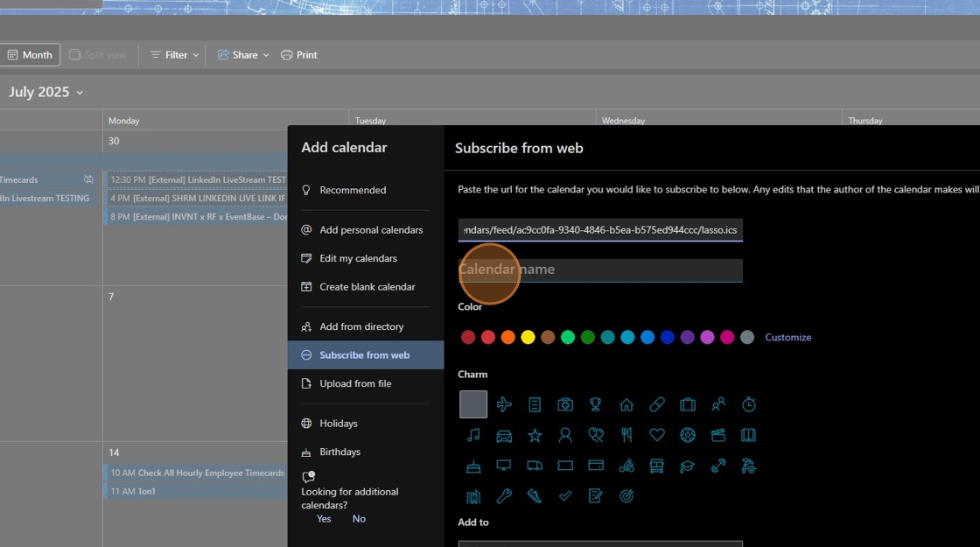Switch to Add from directory
Image resolution: width=980 pixels, height=547 pixels.
(361, 326)
